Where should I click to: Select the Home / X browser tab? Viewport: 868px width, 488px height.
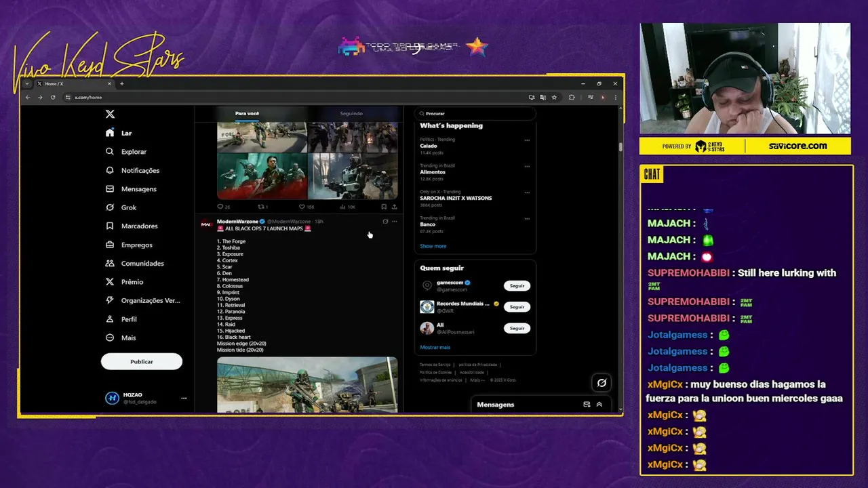coord(73,83)
